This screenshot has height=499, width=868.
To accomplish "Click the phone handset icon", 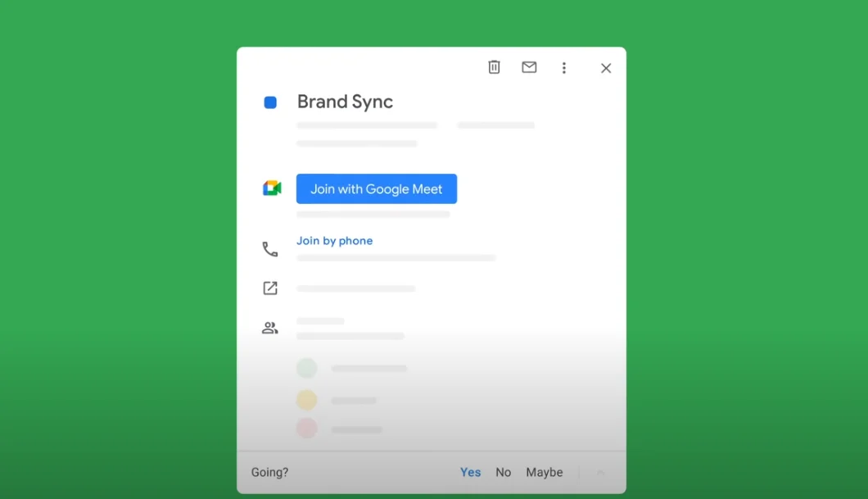I will (270, 249).
